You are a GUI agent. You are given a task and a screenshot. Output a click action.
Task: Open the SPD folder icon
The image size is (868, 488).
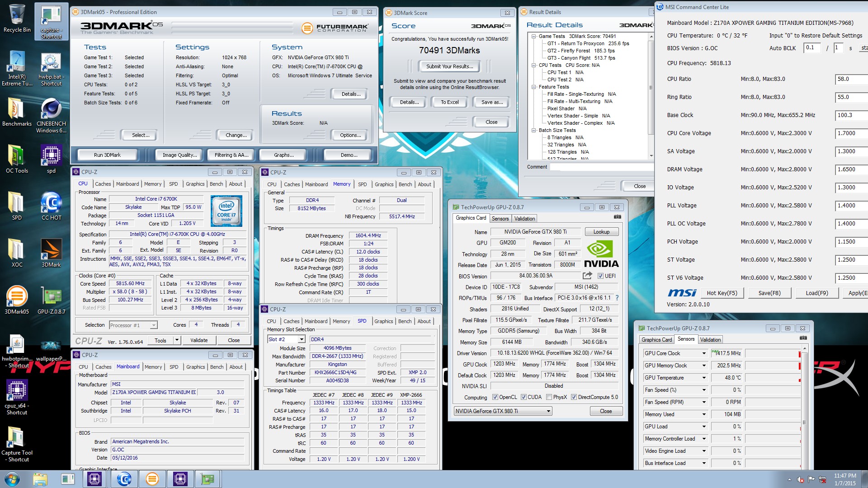[17, 206]
